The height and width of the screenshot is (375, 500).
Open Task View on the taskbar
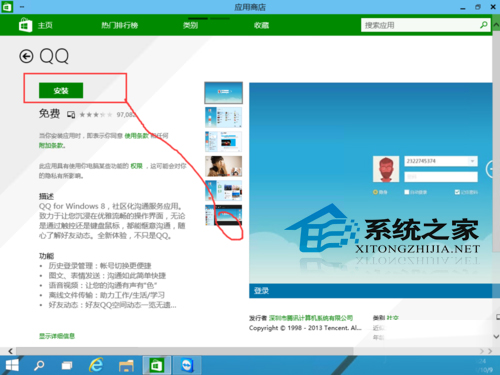[x=67, y=366]
